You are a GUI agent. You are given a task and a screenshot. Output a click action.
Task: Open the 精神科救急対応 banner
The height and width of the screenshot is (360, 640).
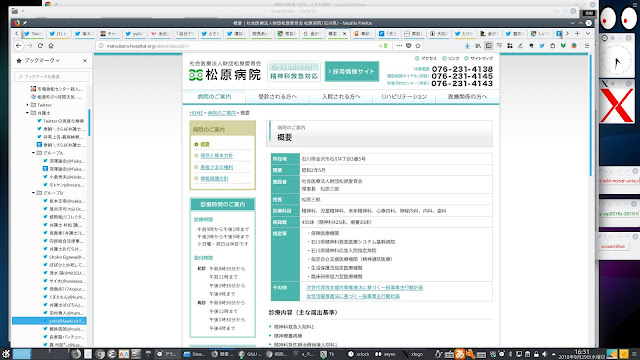pos(294,71)
